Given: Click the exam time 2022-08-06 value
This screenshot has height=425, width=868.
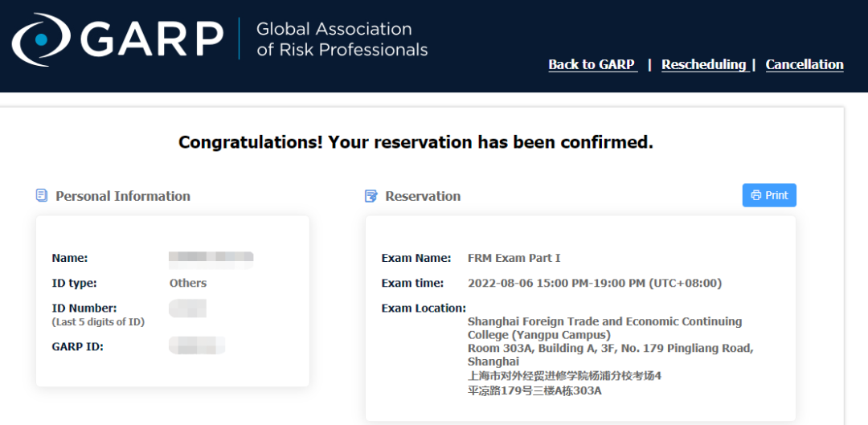Looking at the screenshot, I should tap(594, 283).
